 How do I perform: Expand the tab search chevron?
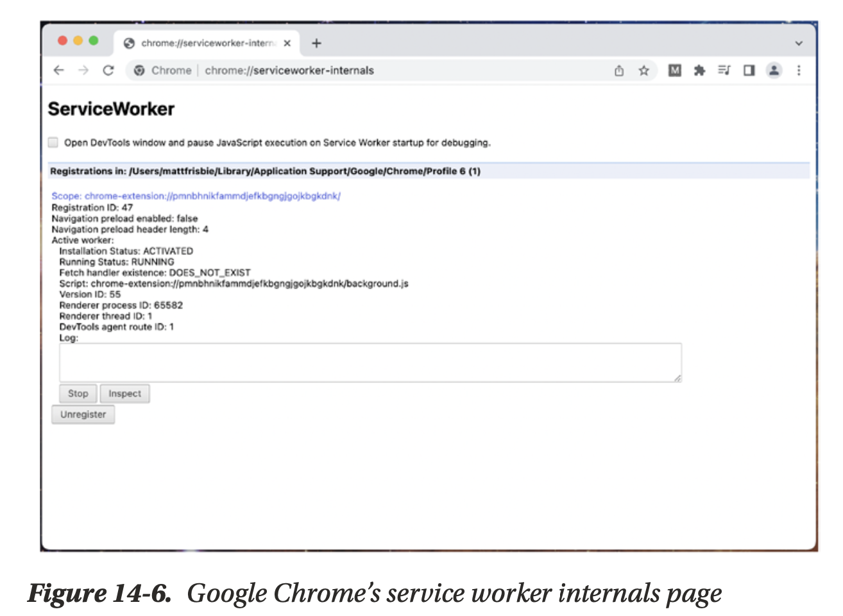coord(799,44)
